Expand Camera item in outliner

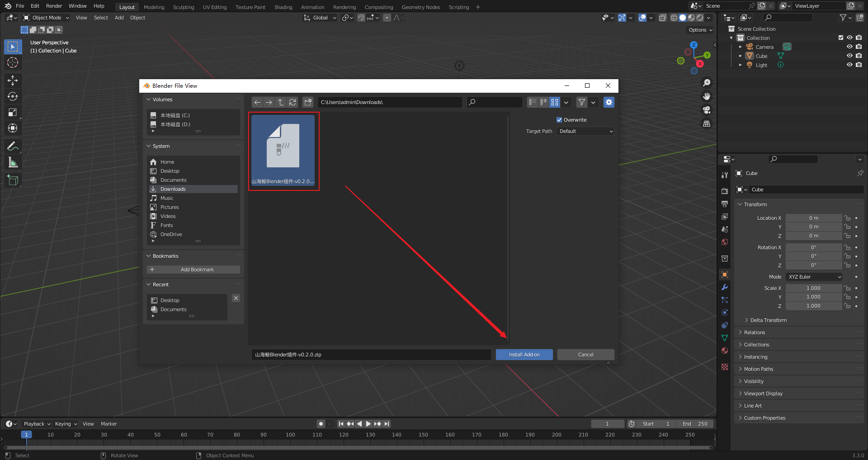click(x=741, y=47)
